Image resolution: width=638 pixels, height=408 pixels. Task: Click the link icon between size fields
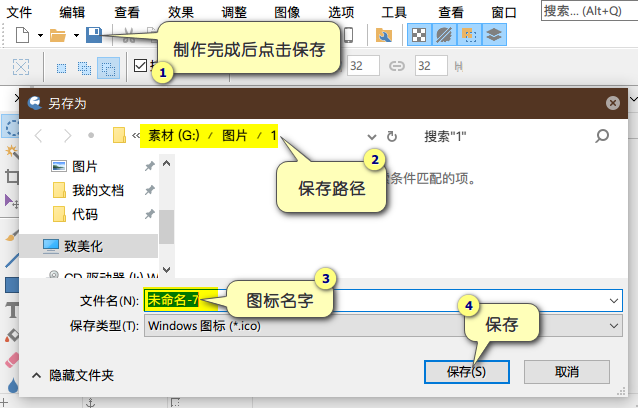[x=397, y=66]
